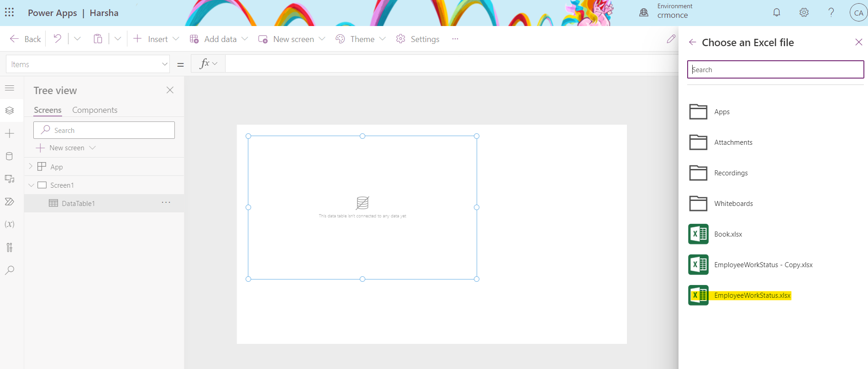This screenshot has height=369, width=868.
Task: Open DataTable1 more options ellipsis
Action: point(166,202)
